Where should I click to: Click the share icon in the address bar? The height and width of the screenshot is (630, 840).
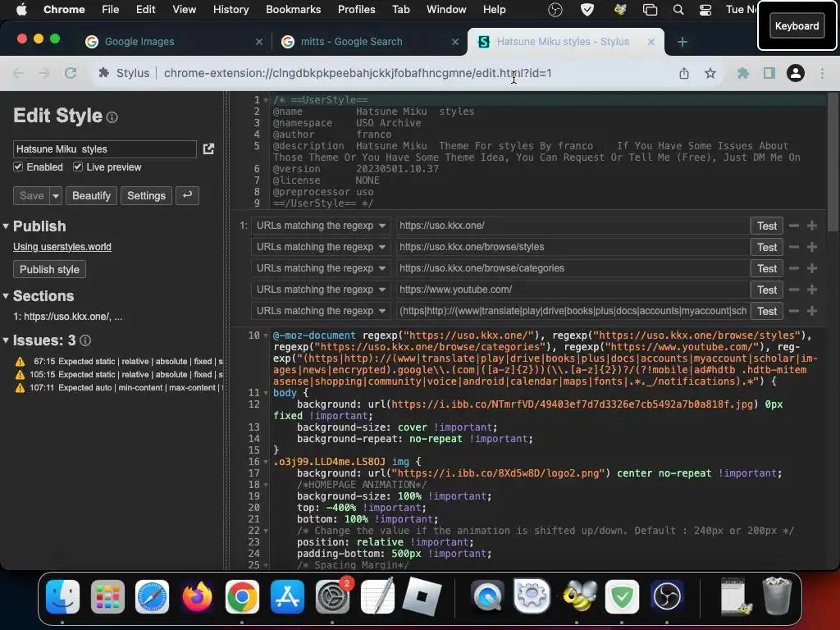tap(684, 73)
